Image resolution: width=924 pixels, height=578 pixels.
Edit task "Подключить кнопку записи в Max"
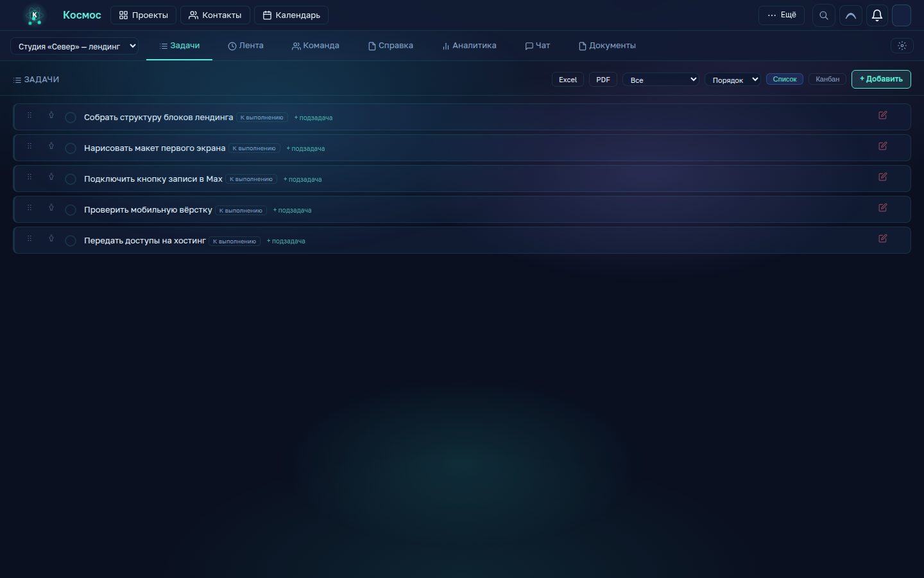click(883, 177)
